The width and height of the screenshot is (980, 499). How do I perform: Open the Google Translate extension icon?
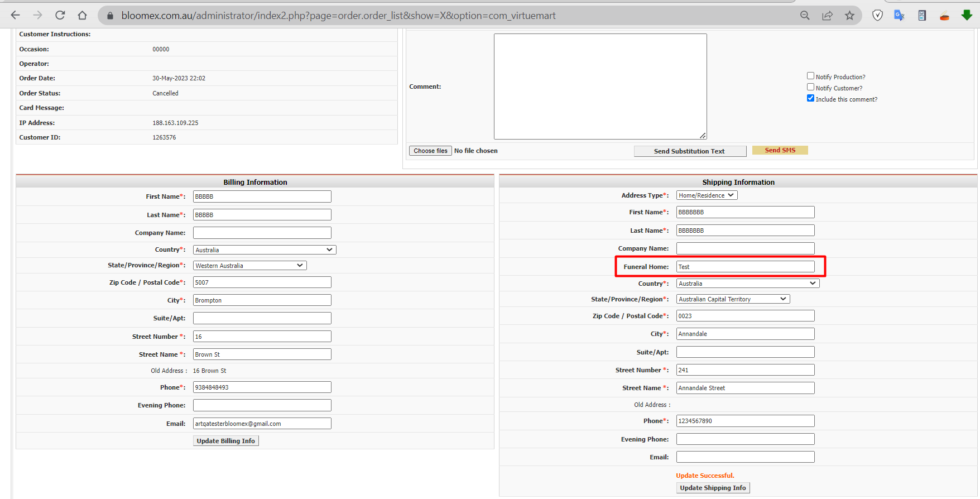tap(899, 16)
